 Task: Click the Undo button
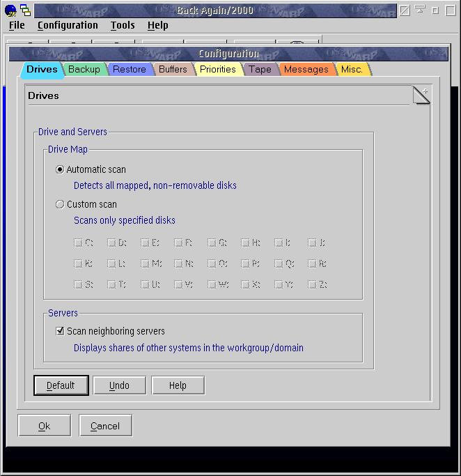(x=120, y=385)
